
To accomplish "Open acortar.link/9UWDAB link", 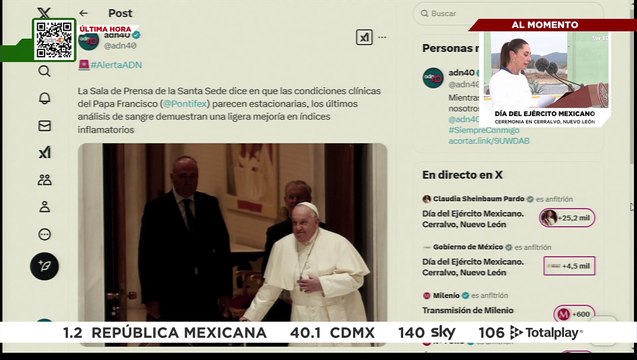I will tap(489, 141).
